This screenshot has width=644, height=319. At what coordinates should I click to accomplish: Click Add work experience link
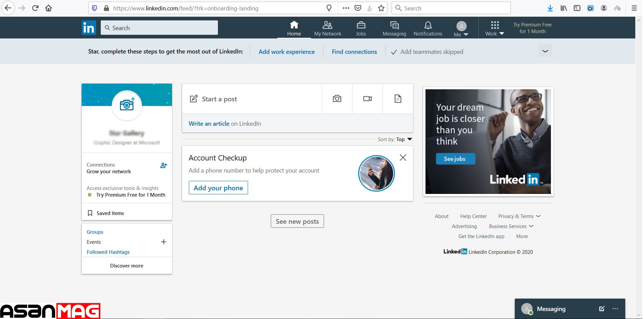(x=287, y=51)
